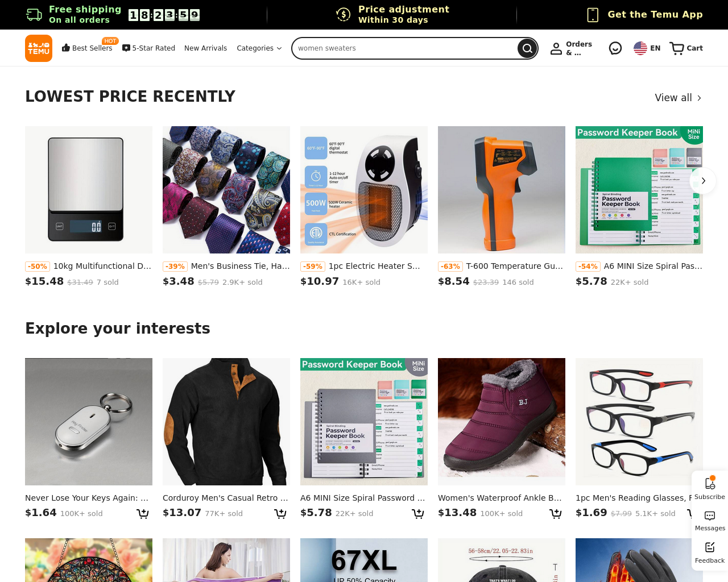Add Corduroy Men's pullover to cart
Image resolution: width=728 pixels, height=582 pixels.
[280, 514]
